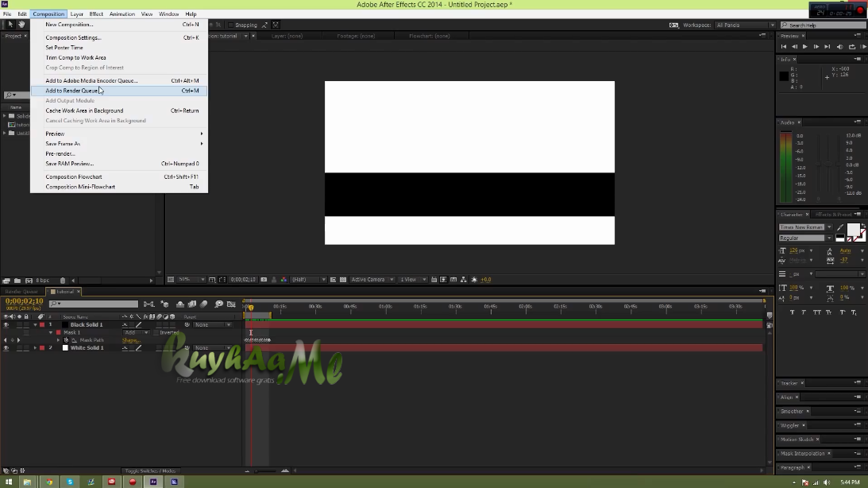Screen dimensions: 868x488
Task: Open the Times New Roman font dropdown
Action: [805, 227]
